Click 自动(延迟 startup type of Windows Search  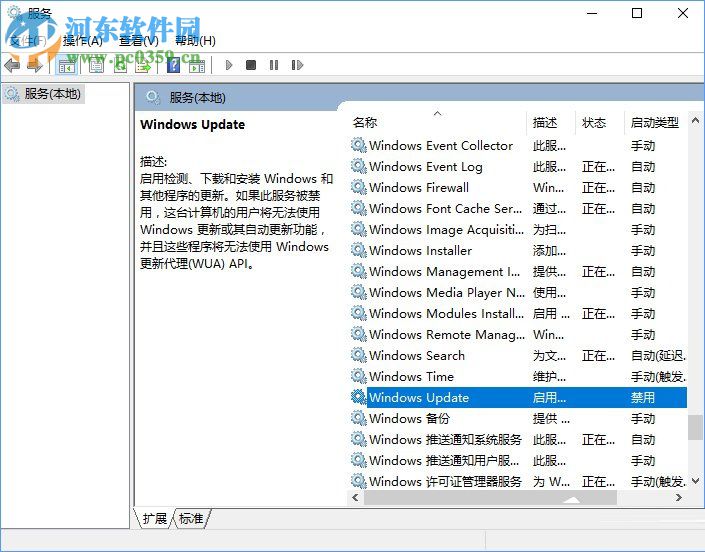point(658,355)
